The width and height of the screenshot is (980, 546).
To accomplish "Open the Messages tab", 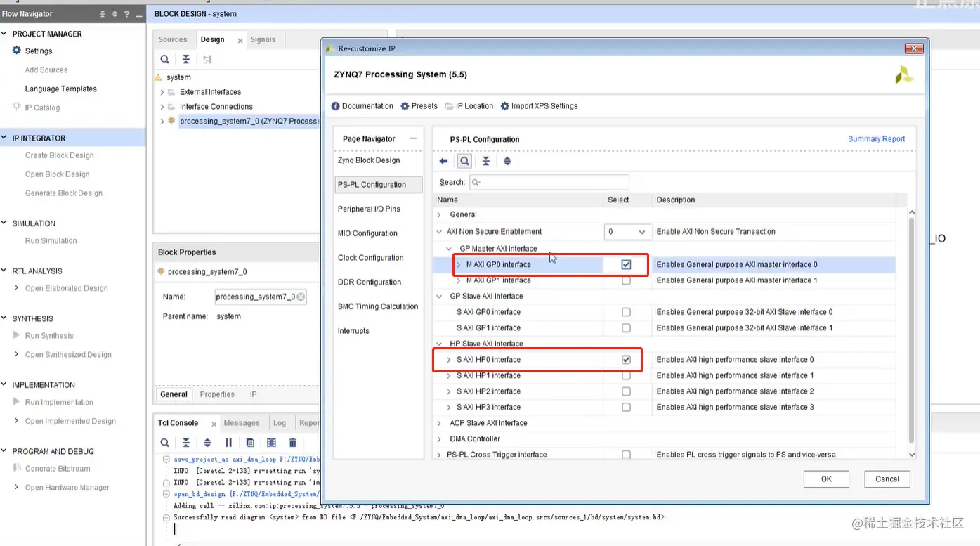I will coord(242,423).
